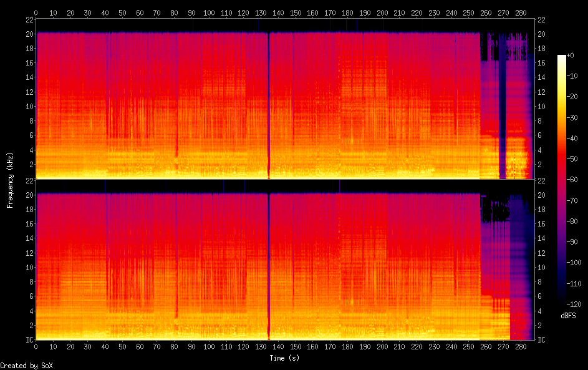Click the dark silent gap in the top channel

tap(269, 106)
